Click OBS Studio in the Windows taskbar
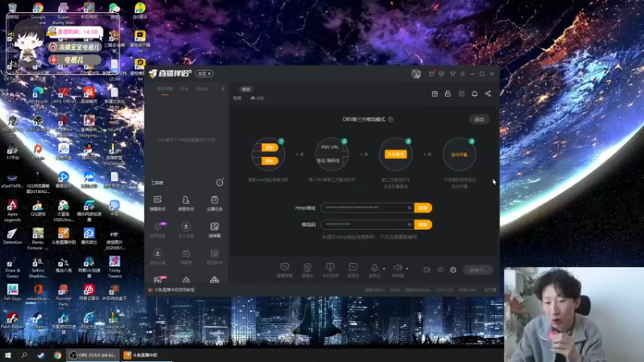The image size is (644, 362). click(93, 355)
